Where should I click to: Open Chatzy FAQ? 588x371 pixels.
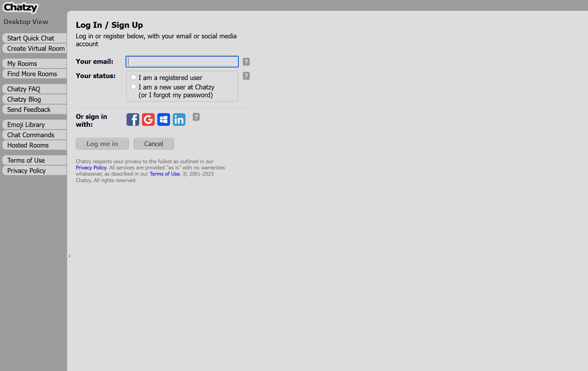pos(35,89)
